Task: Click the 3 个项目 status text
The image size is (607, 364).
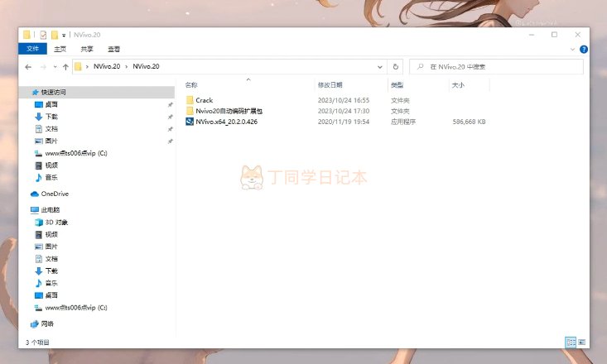Action: coord(37,342)
